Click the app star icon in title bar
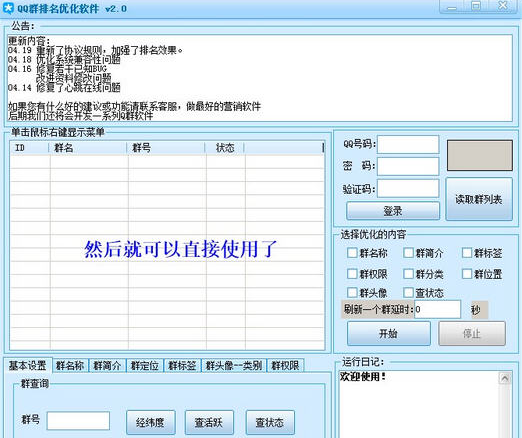Image resolution: width=522 pixels, height=438 pixels. (x=8, y=8)
